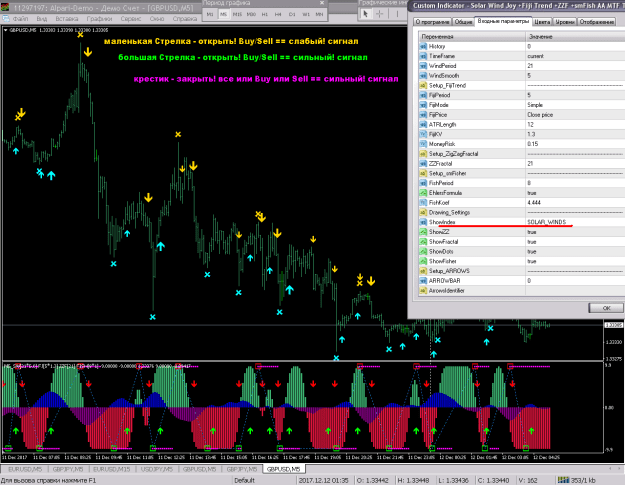Image resolution: width=625 pixels, height=485 pixels.
Task: Open the Графики menu
Action: coord(99,19)
